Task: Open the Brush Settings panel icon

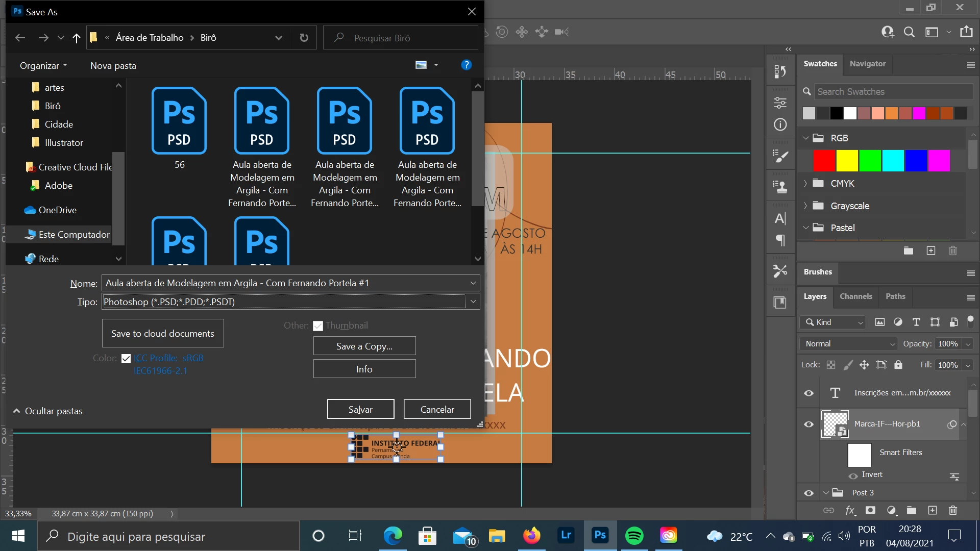Action: [780, 157]
